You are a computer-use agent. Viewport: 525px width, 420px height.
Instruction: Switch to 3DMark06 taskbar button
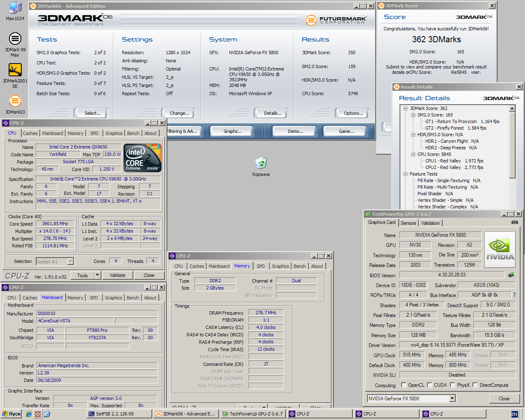coord(186,414)
